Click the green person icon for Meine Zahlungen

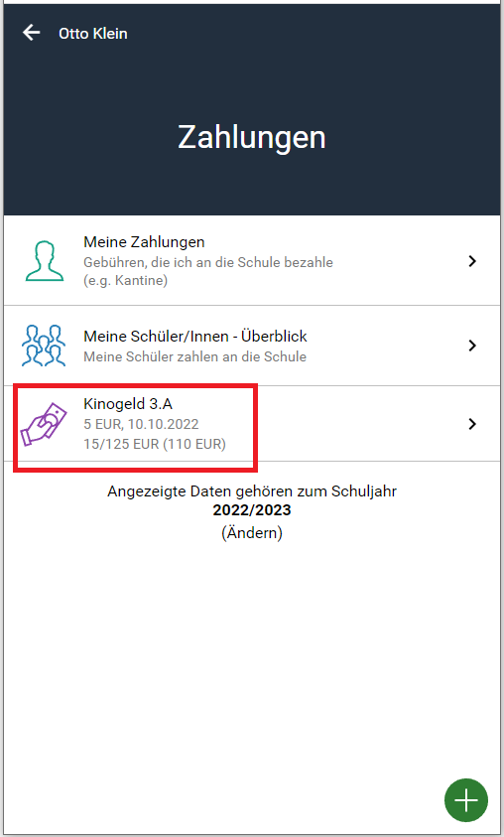tap(45, 261)
